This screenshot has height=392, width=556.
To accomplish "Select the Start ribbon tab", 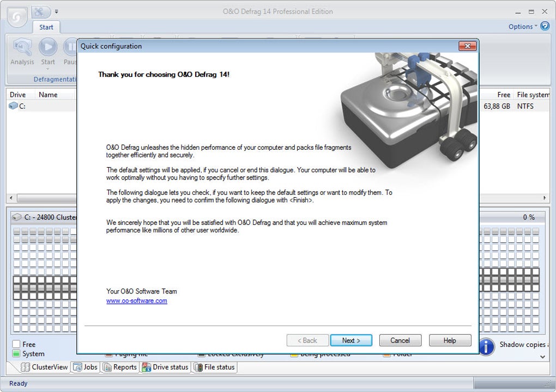I will (46, 27).
